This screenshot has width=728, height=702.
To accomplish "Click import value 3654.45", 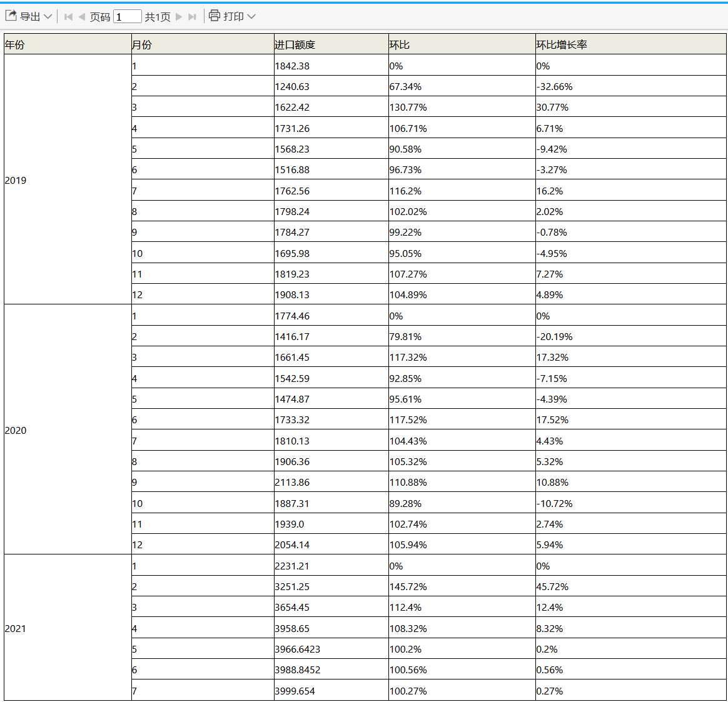I will click(331, 607).
